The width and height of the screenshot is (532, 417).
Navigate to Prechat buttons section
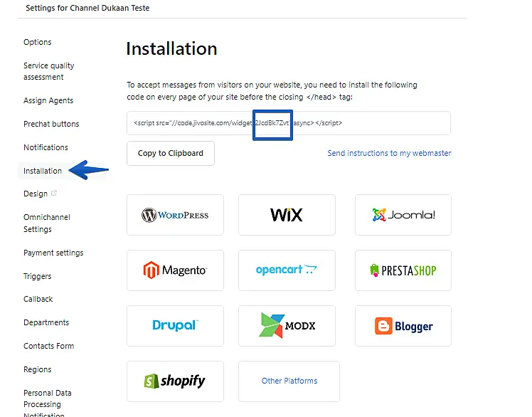pyautogui.click(x=51, y=124)
